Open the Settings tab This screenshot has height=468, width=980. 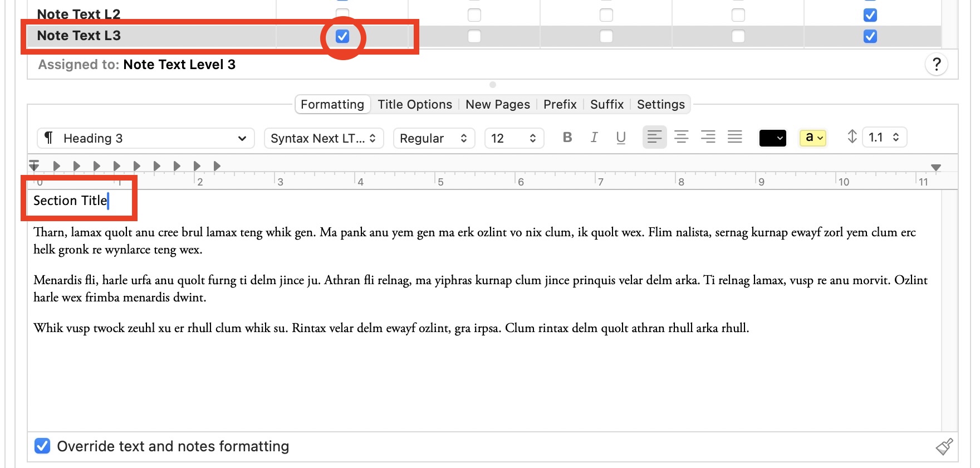click(x=660, y=104)
